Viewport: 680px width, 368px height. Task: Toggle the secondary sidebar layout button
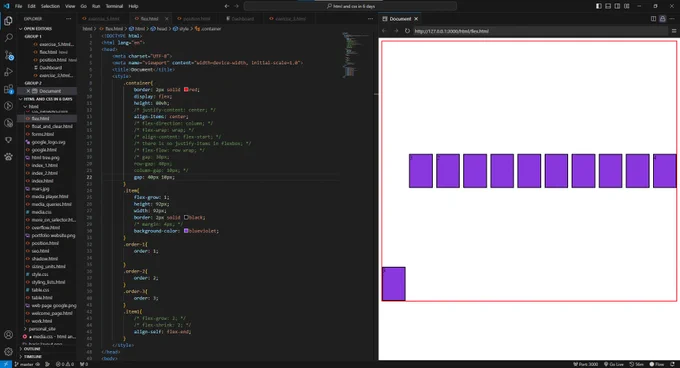point(617,6)
